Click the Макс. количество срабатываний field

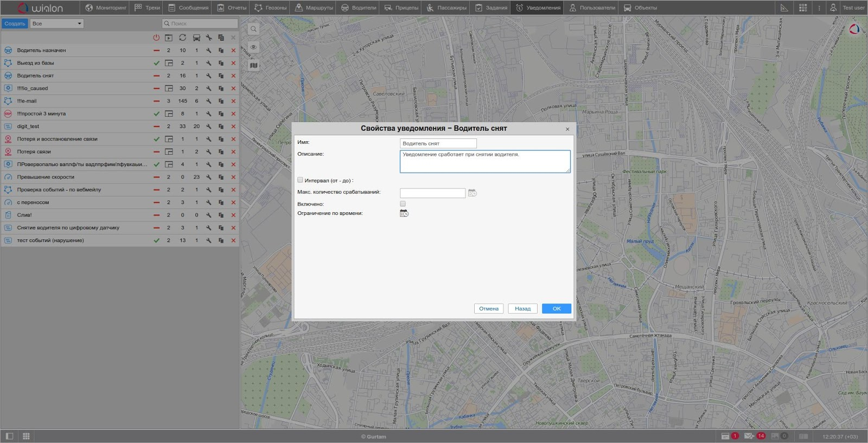432,193
